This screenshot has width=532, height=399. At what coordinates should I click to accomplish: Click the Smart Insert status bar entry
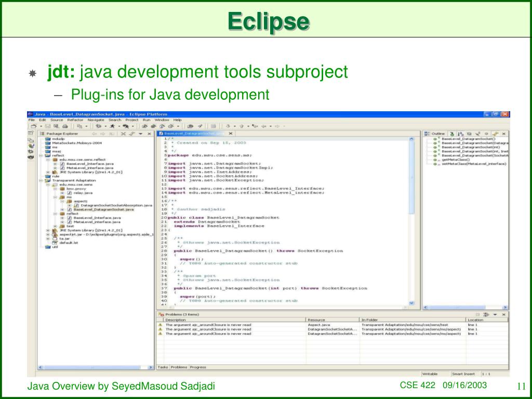click(463, 374)
